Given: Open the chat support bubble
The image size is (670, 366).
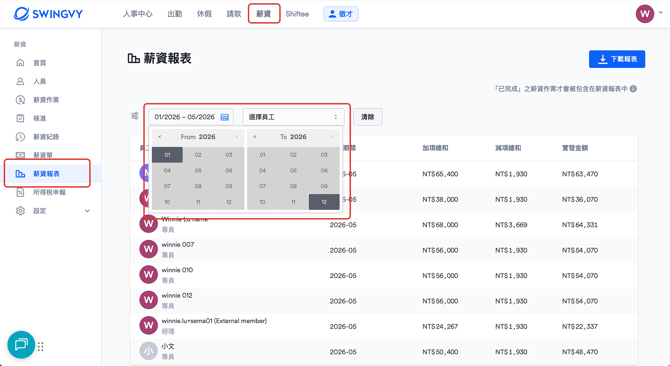Looking at the screenshot, I should pos(21,345).
